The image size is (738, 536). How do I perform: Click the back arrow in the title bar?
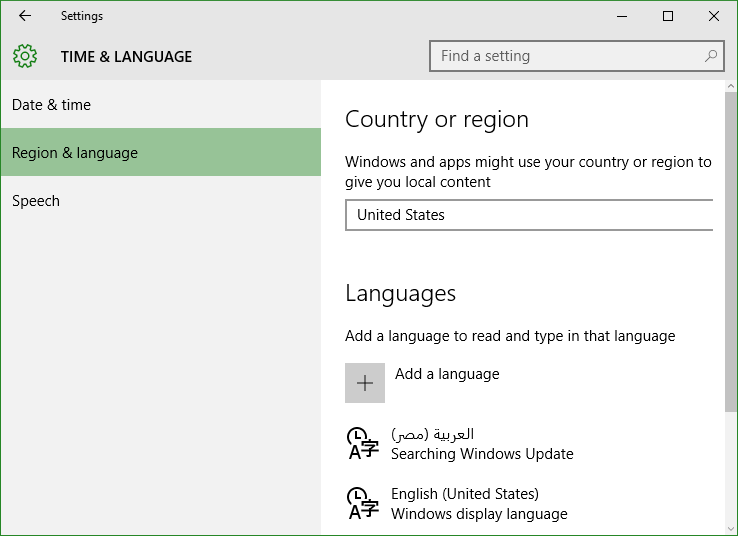(25, 16)
